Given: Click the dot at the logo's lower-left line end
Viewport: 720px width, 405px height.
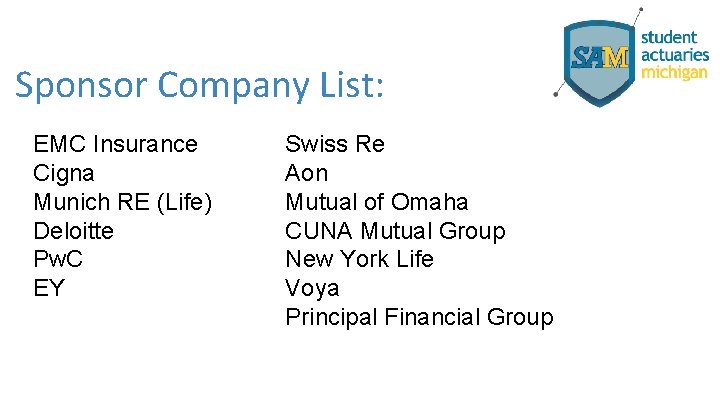Looking at the screenshot, I should tap(556, 94).
